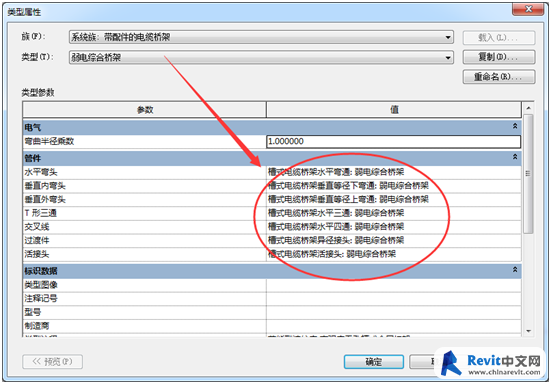This screenshot has width=551, height=384.
Task: Open the 族 family dropdown
Action: tap(261, 37)
